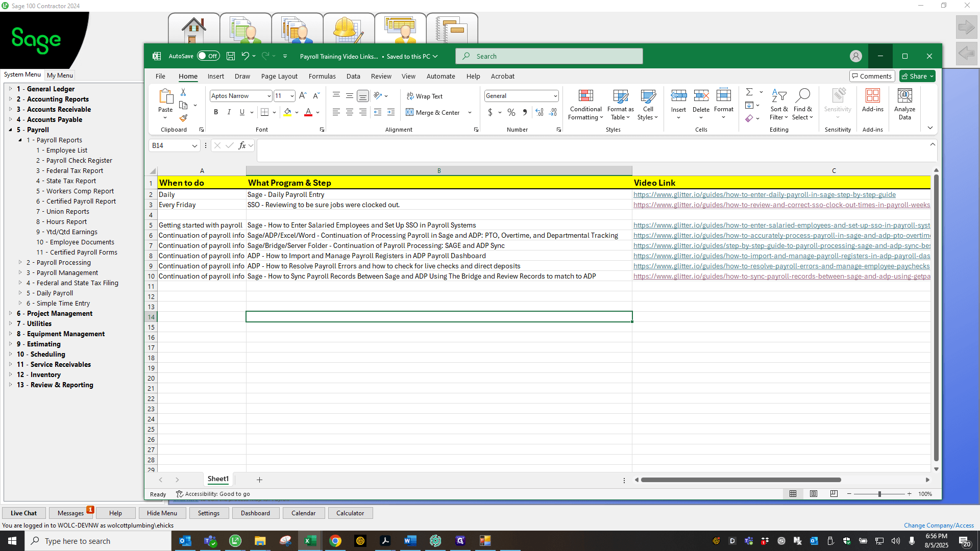980x551 pixels.
Task: Click the Undo arrow in Excel
Action: (x=246, y=56)
